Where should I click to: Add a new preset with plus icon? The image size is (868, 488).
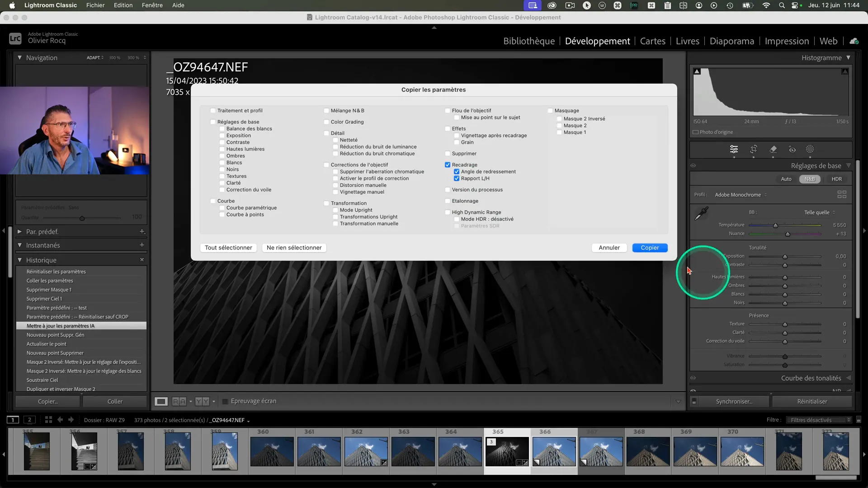(x=142, y=231)
